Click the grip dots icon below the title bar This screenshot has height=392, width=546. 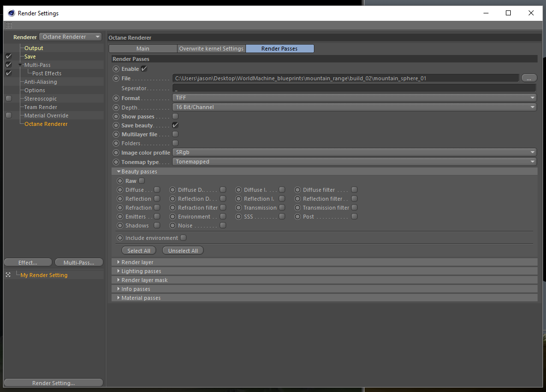(9, 25)
